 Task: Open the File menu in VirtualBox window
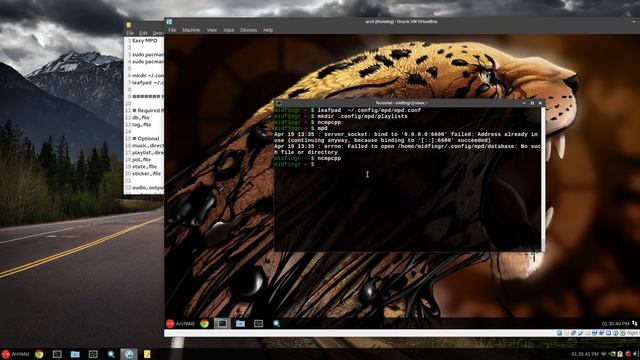(172, 30)
